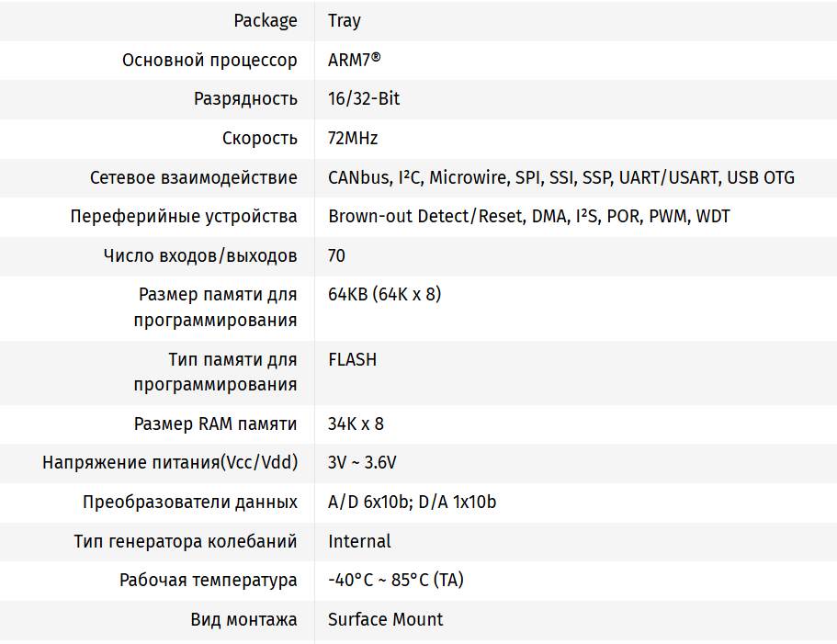837x644 pixels.
Task: Click the 'A/D 6x10b; D/A 1x10b' value
Action: 412,503
